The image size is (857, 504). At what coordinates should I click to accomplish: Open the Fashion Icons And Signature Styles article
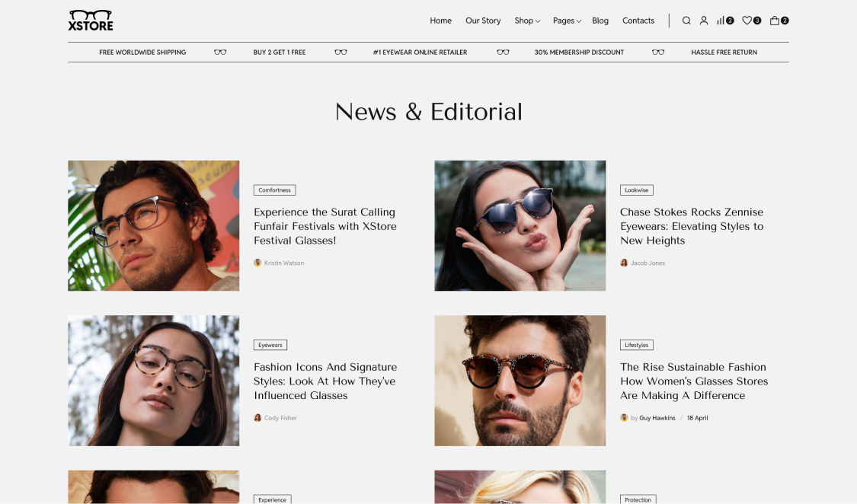325,381
